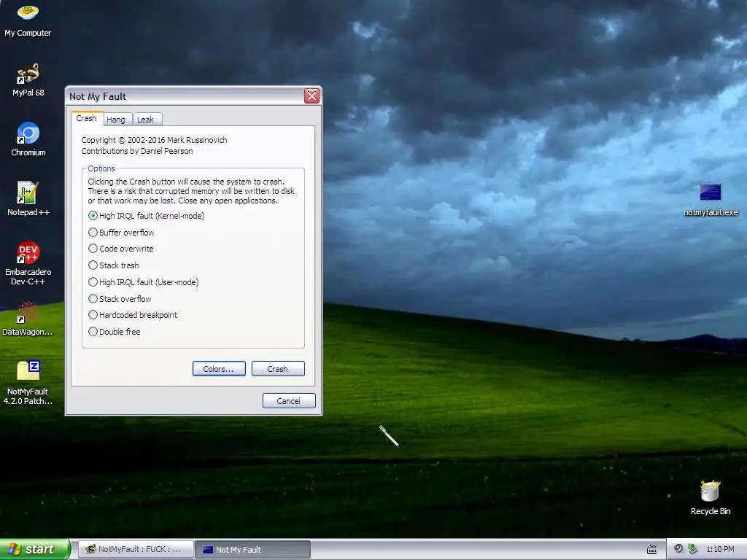This screenshot has height=560, width=747.
Task: Click the first system tray icon beside the clock
Action: [x=678, y=549]
